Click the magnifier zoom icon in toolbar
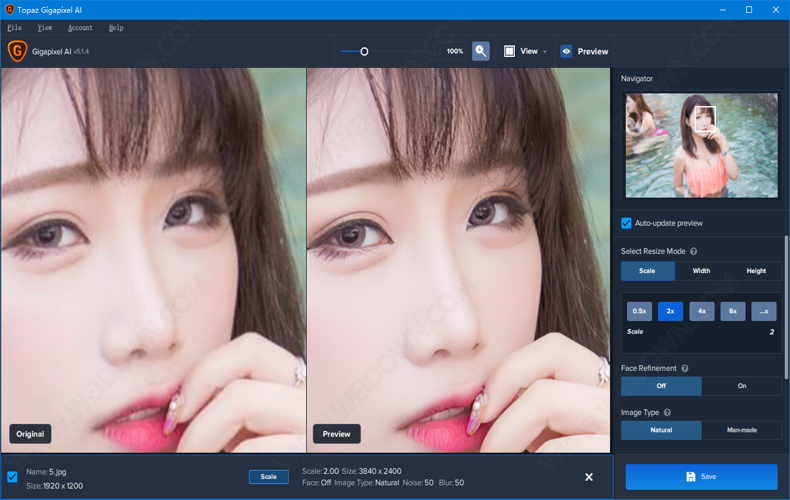Viewport: 790px width, 500px height. point(481,51)
